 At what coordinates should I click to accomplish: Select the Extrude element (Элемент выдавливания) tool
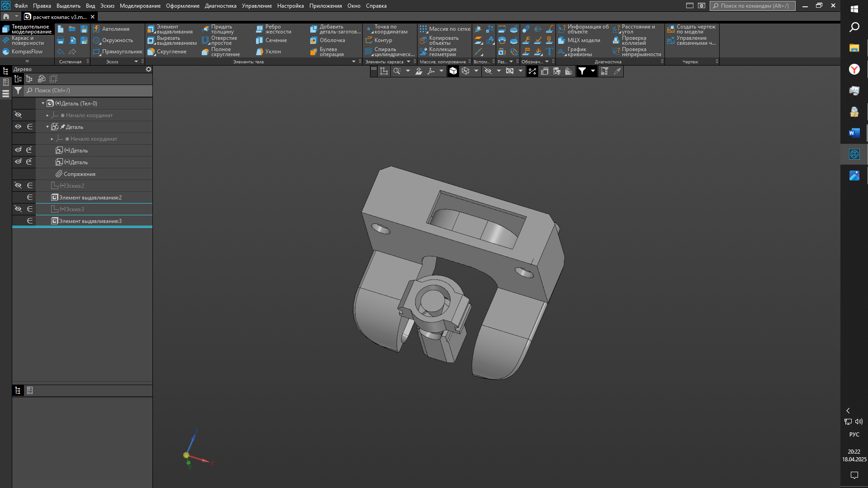(170, 29)
